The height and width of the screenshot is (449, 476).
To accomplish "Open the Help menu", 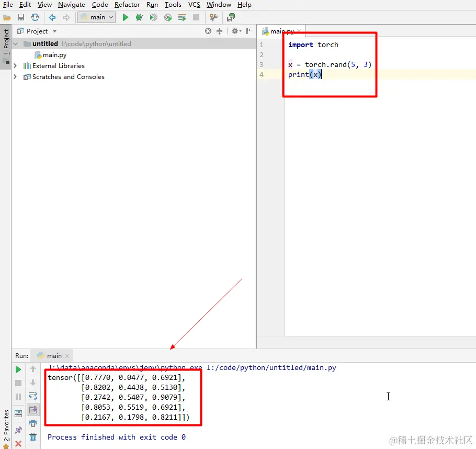I will click(244, 5).
